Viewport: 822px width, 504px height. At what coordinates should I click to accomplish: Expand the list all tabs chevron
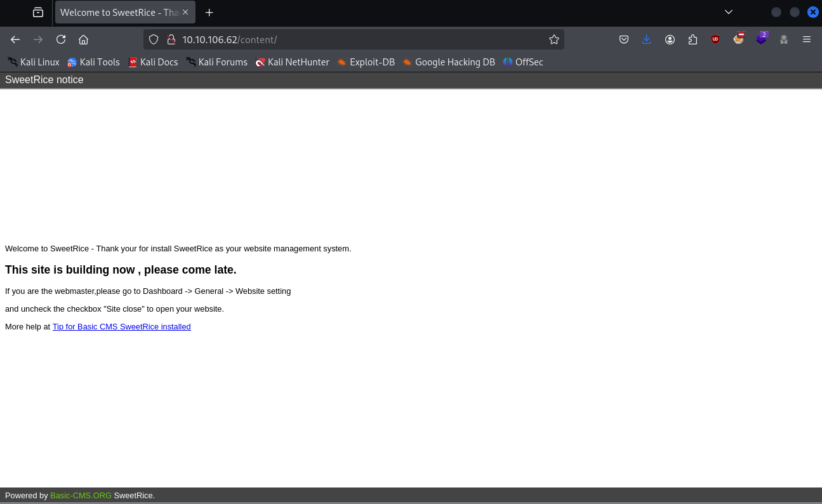(729, 12)
